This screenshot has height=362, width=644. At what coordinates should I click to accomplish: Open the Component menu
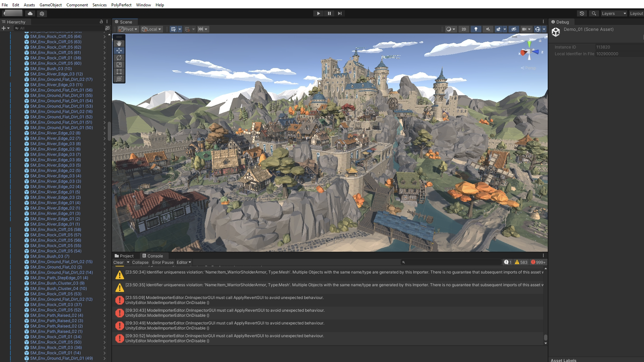pyautogui.click(x=77, y=5)
